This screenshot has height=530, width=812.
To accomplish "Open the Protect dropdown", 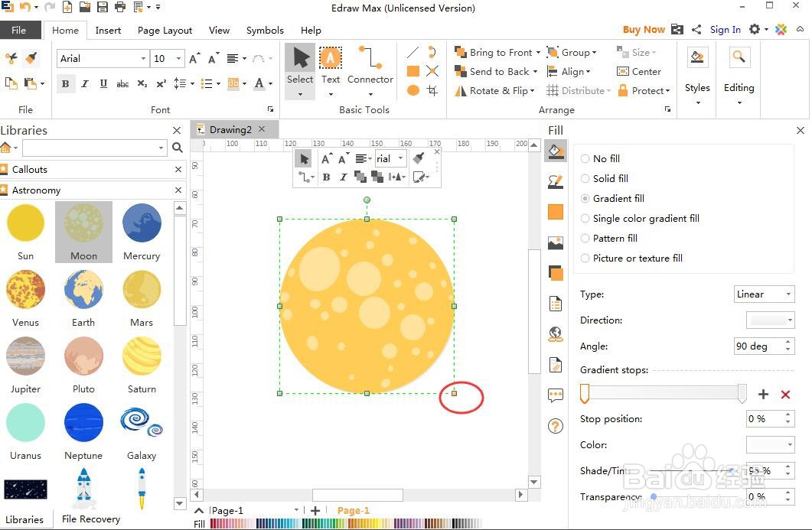I will [x=644, y=90].
